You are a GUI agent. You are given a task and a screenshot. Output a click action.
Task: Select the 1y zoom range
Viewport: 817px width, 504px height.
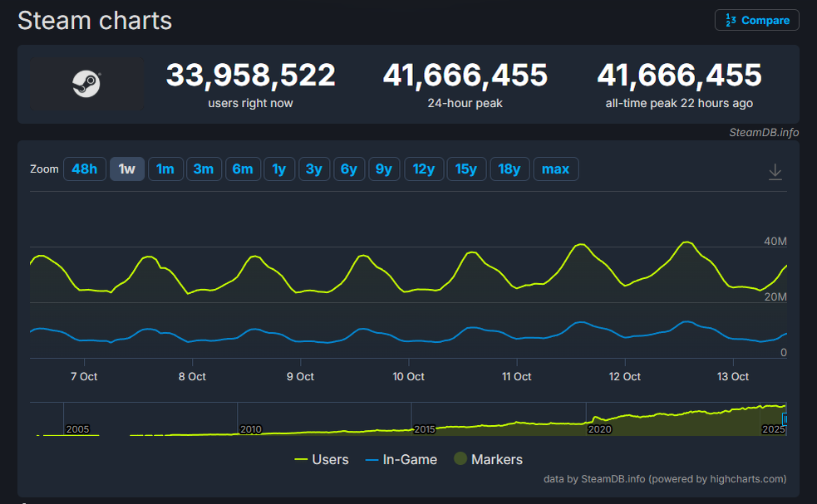point(279,169)
